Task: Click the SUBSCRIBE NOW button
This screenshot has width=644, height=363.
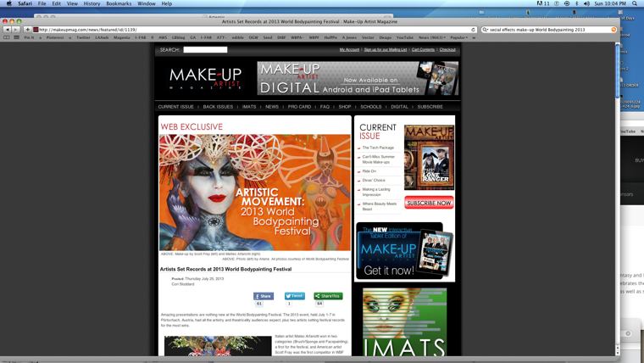Action: pos(429,203)
